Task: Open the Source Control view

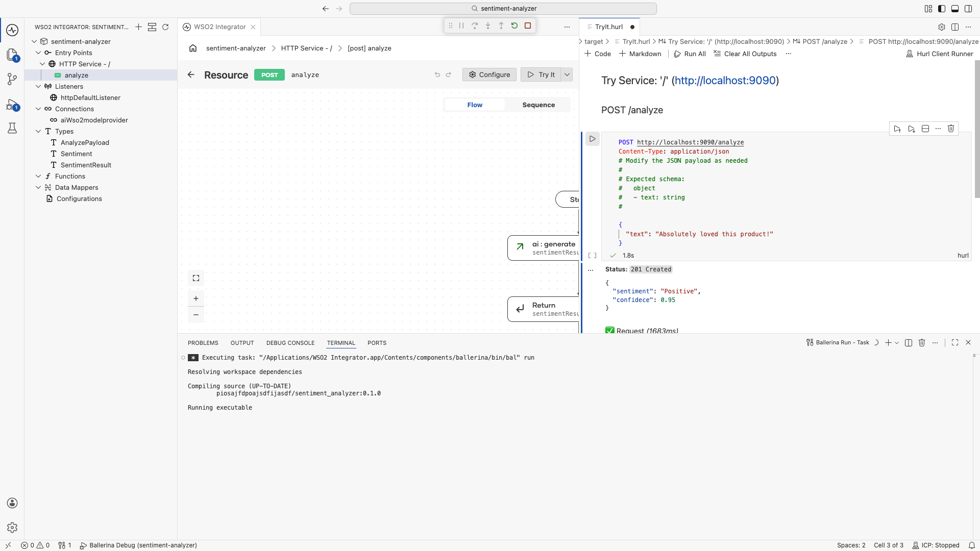Action: coord(12,79)
